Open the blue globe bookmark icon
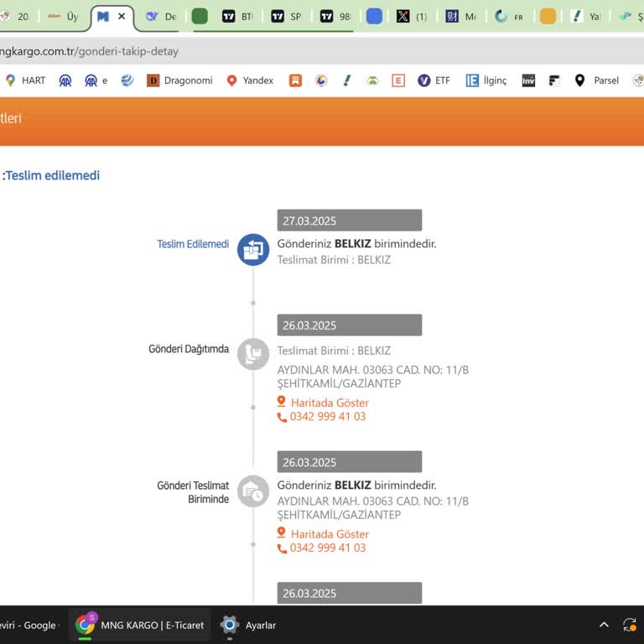This screenshot has width=644, height=644. pyautogui.click(x=127, y=80)
